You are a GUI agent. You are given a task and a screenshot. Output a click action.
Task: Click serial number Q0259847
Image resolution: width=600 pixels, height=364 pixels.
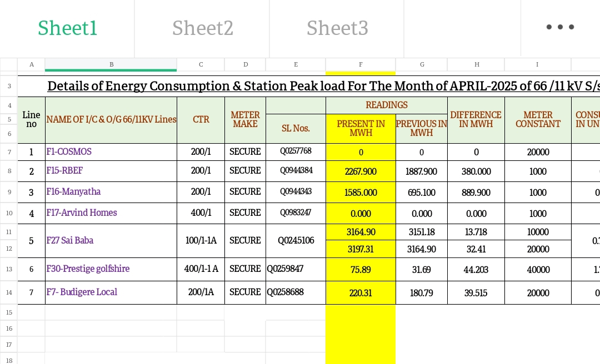(296, 269)
